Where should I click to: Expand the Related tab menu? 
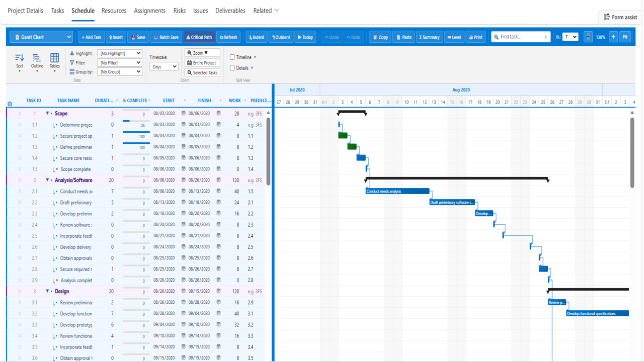coord(266,11)
